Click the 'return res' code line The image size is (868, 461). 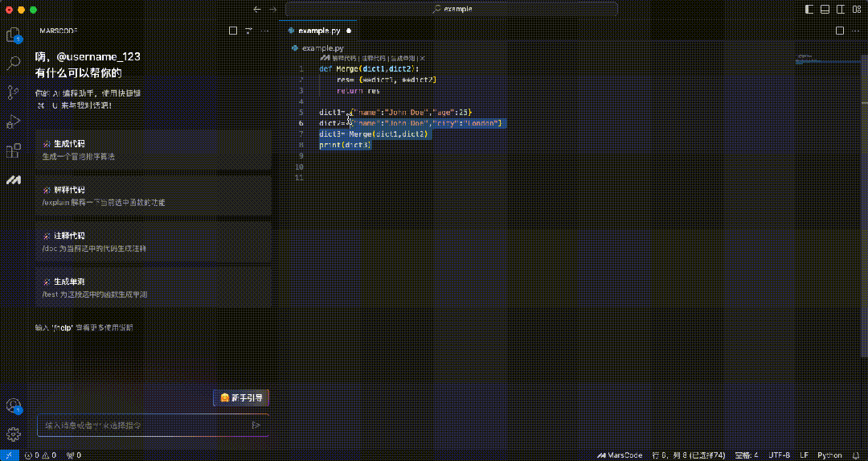click(358, 90)
